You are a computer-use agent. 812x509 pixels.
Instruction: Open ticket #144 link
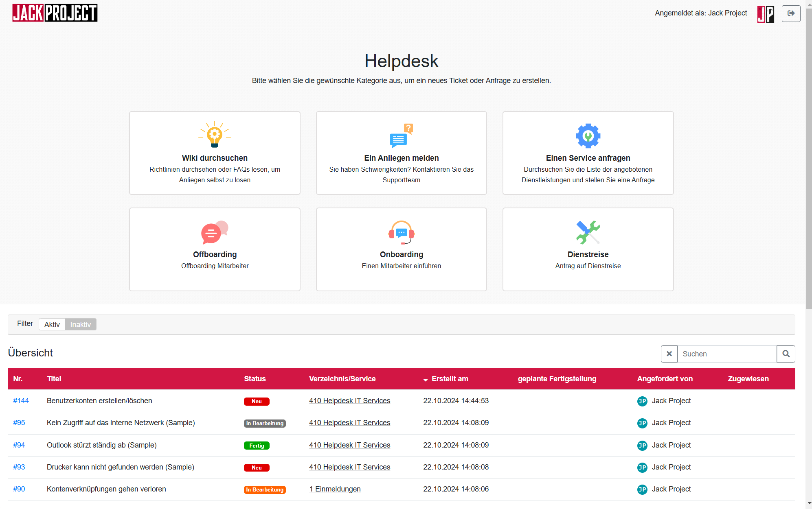pyautogui.click(x=21, y=401)
